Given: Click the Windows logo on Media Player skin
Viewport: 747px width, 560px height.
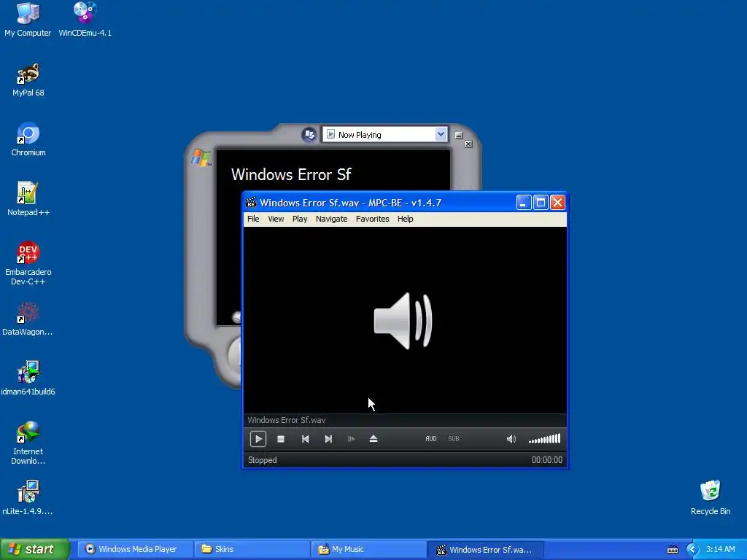Looking at the screenshot, I should point(201,157).
